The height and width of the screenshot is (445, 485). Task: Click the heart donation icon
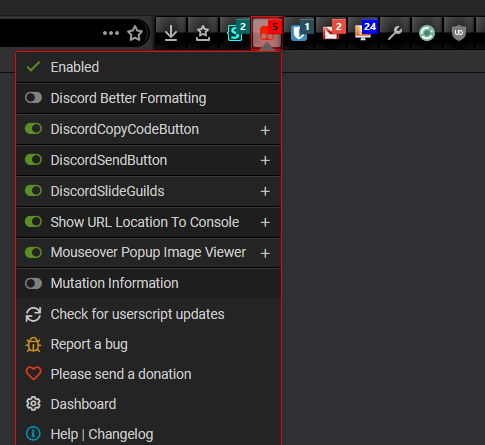[33, 374]
